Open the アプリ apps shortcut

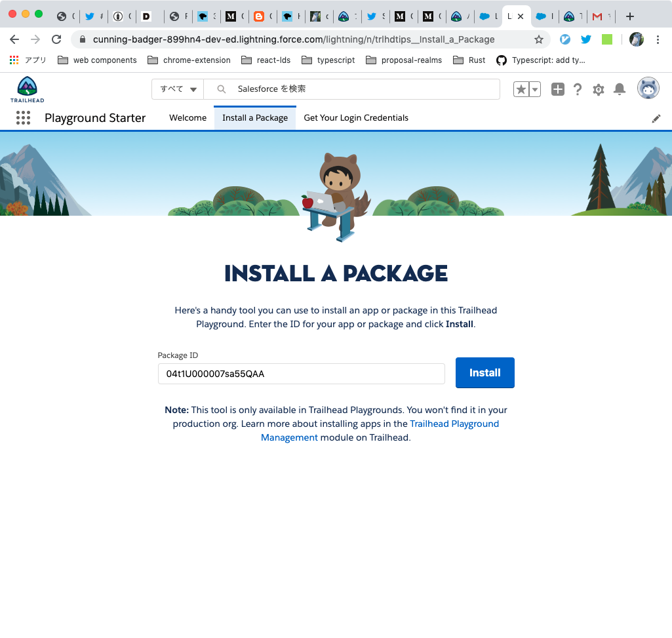tap(28, 60)
